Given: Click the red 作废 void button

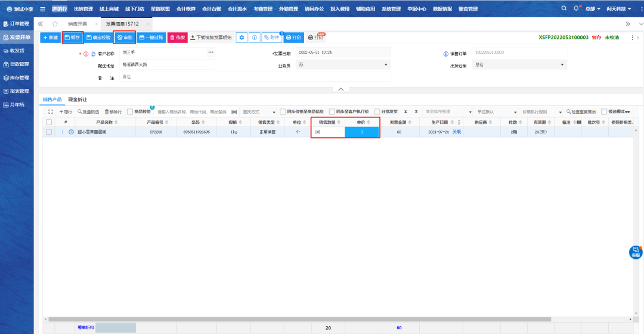Looking at the screenshot, I should pos(177,38).
